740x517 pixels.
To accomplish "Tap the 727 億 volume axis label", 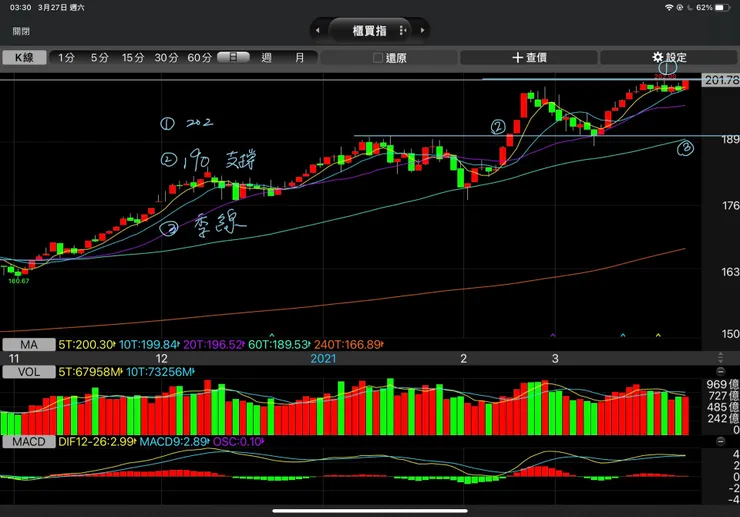I will click(x=723, y=396).
